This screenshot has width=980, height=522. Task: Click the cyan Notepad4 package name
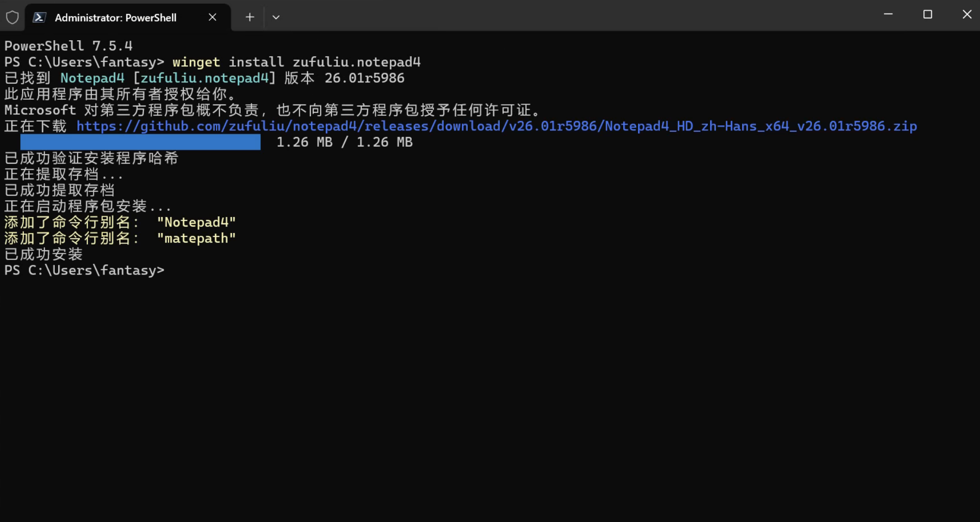pyautogui.click(x=92, y=78)
